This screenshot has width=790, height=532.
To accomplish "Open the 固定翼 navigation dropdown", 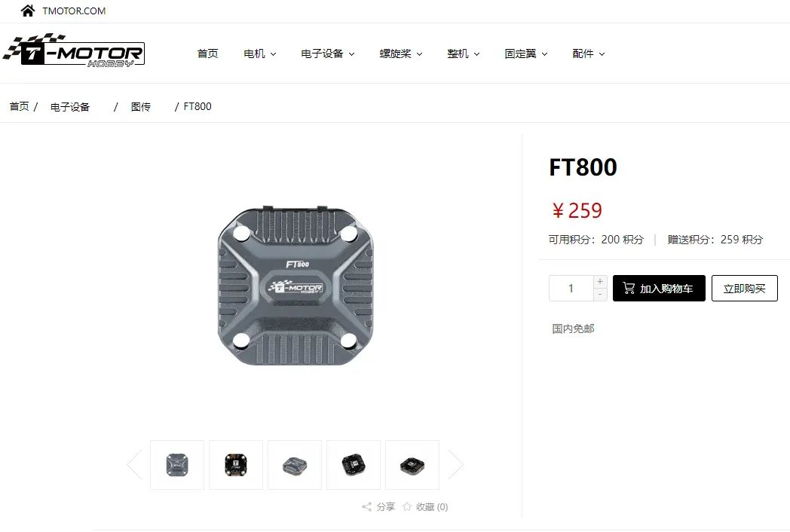I will click(526, 54).
